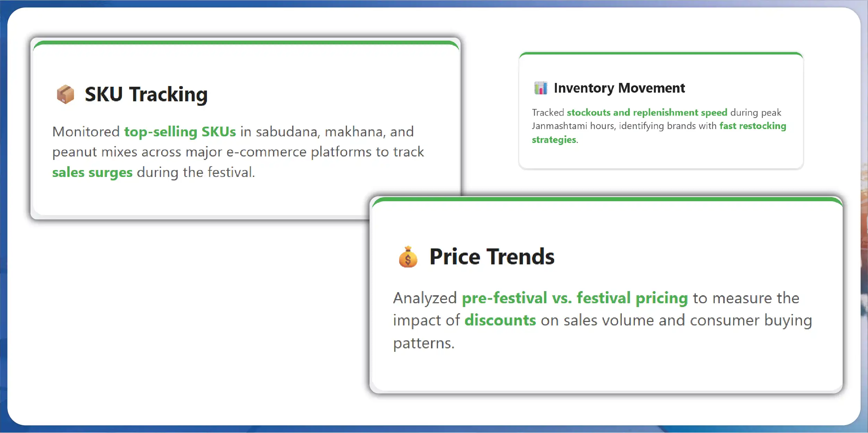Viewport: 868px width, 433px height.
Task: Click 'stockouts and replenishment speed' highlighted text
Action: pos(647,112)
